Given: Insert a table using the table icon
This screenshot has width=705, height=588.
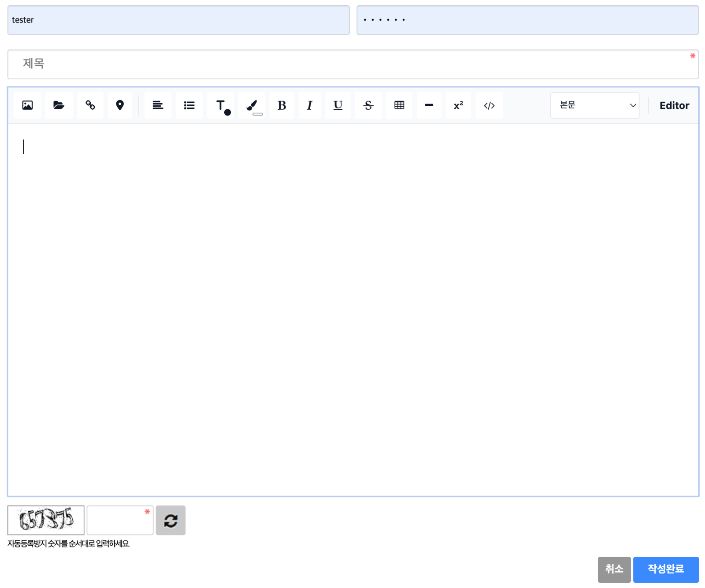Looking at the screenshot, I should pos(399,105).
